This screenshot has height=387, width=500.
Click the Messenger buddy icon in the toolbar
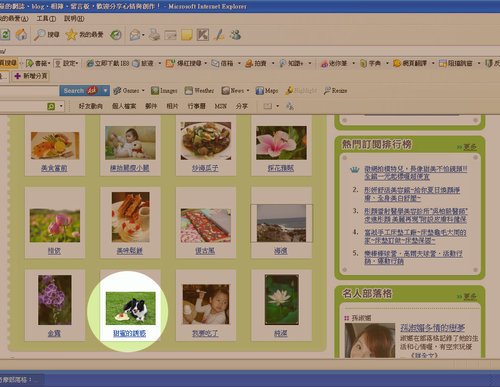coord(235,34)
